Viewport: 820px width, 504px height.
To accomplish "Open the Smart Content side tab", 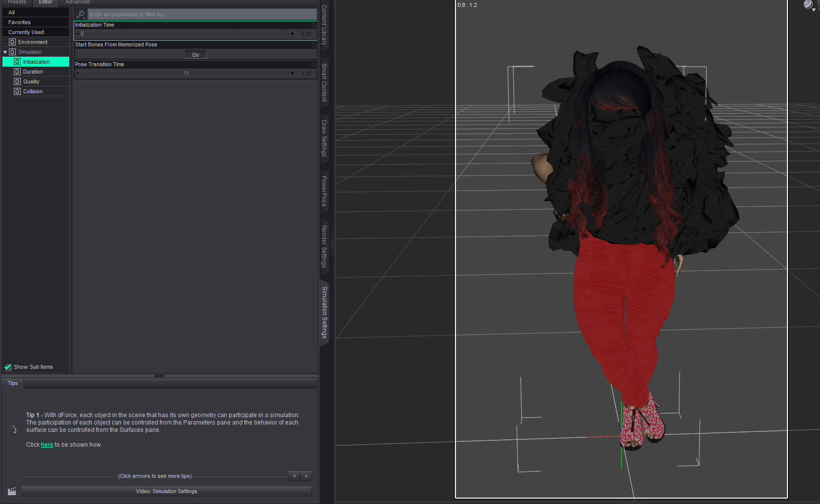I will pos(324,82).
